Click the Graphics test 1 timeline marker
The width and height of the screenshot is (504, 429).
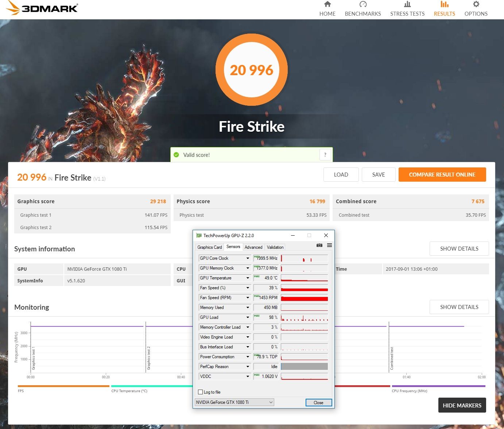tap(33, 359)
